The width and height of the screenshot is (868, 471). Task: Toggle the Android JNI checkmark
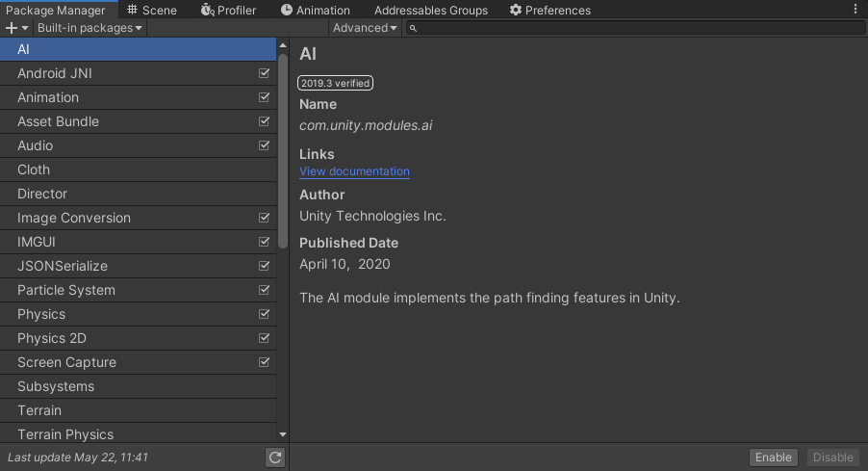pos(264,73)
